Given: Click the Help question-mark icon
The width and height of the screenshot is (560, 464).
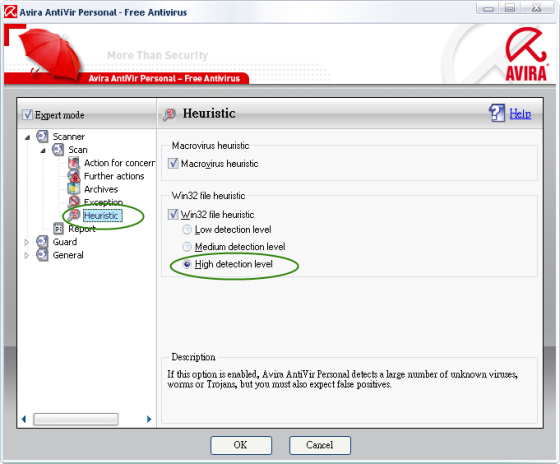Looking at the screenshot, I should pos(497,113).
